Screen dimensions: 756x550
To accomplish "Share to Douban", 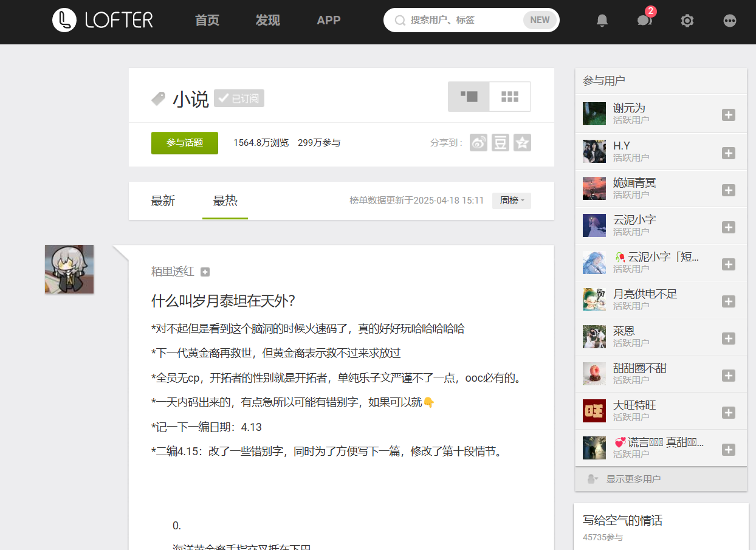I will click(x=500, y=143).
